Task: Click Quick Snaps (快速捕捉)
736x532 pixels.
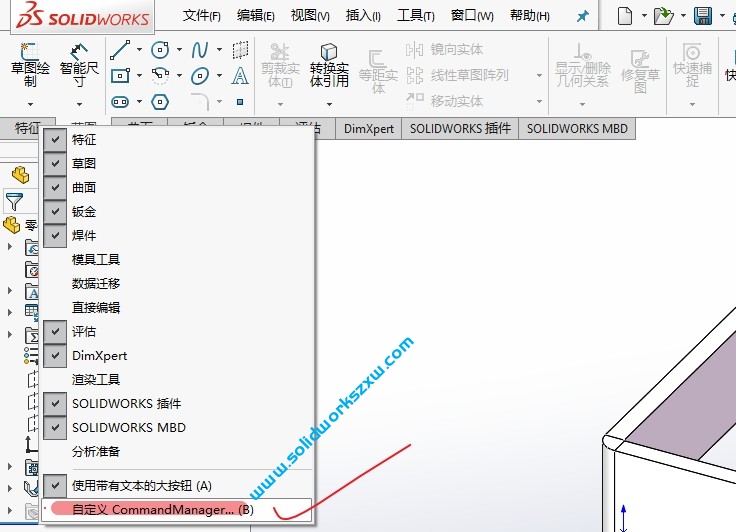Action: point(692,65)
